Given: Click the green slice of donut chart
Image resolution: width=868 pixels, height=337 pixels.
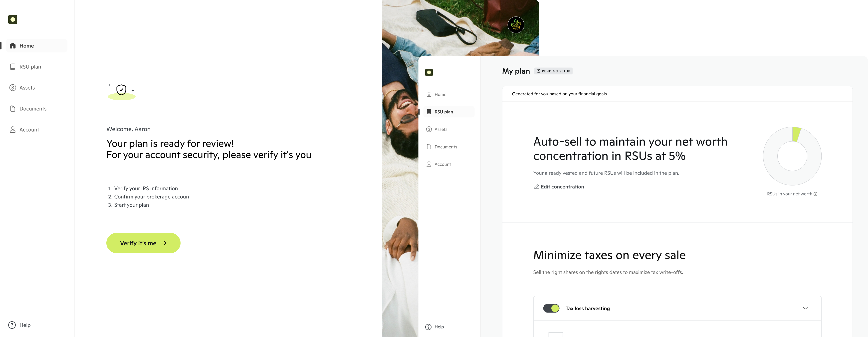Looking at the screenshot, I should coord(796,134).
